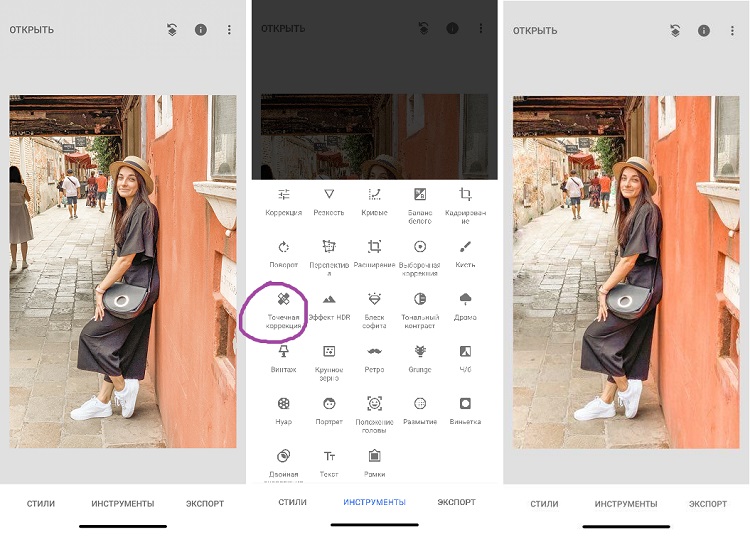Select the Крупное зерно filter
The height and width of the screenshot is (537, 750).
(329, 363)
